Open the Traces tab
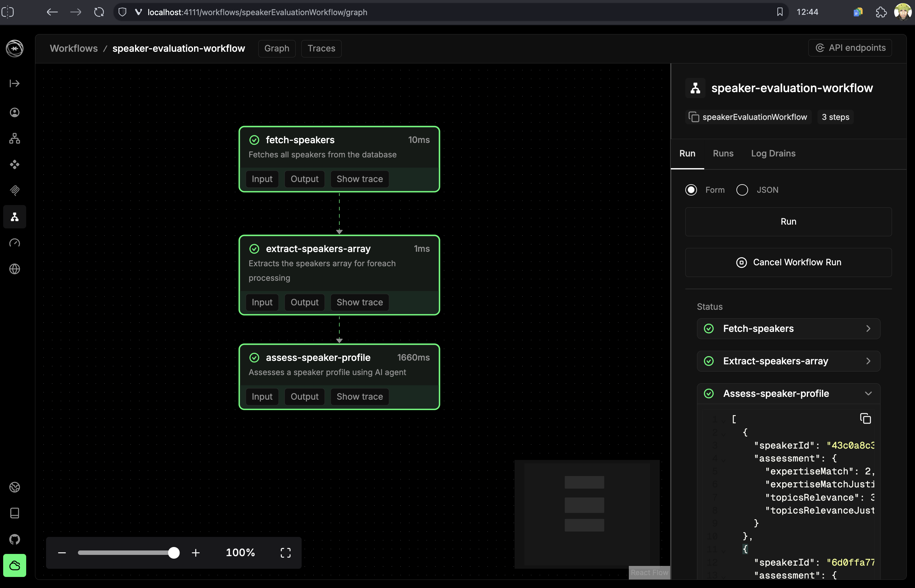The image size is (915, 588). coord(321,49)
